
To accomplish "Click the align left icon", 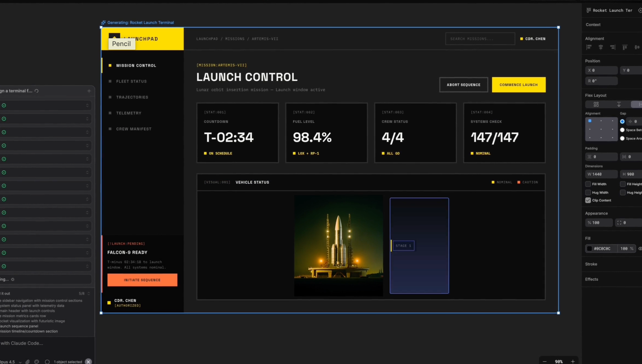I will point(589,47).
